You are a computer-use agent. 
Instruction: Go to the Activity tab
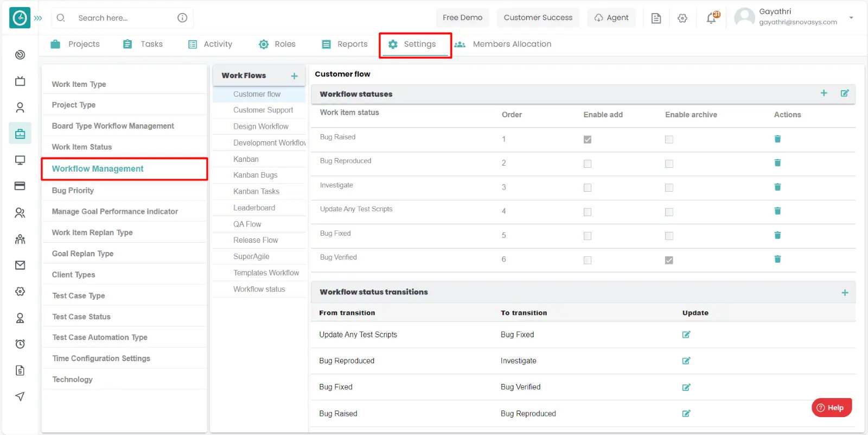pos(210,44)
